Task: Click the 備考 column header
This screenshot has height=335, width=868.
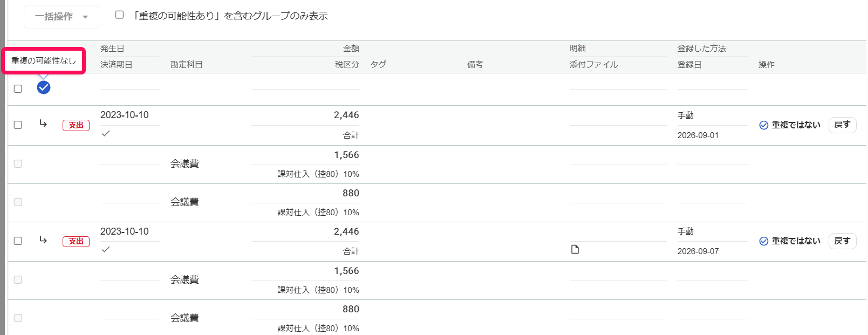Action: click(x=475, y=65)
